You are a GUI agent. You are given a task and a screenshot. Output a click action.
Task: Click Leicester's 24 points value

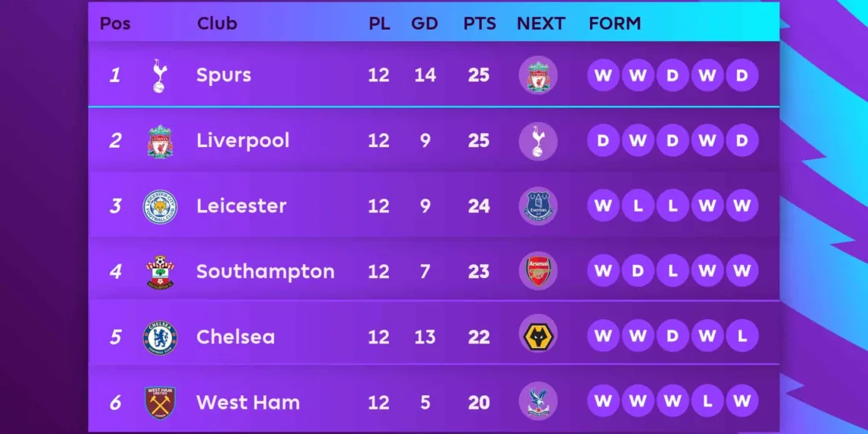point(479,206)
